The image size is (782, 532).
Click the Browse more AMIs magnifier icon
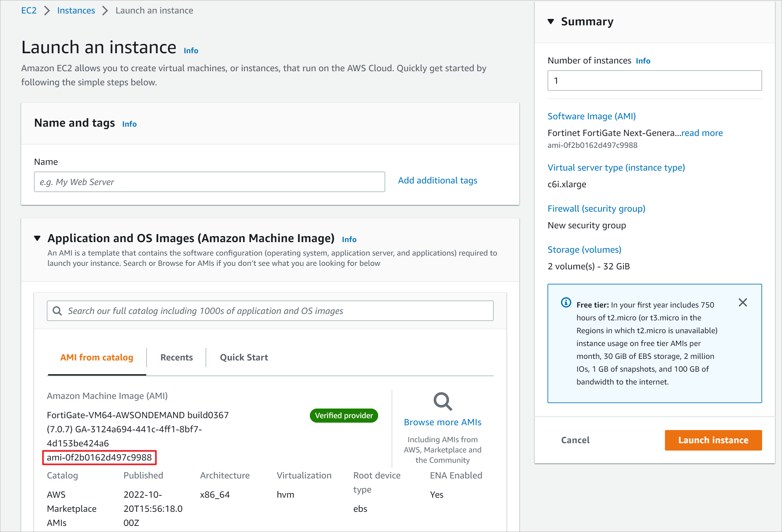[x=443, y=401]
